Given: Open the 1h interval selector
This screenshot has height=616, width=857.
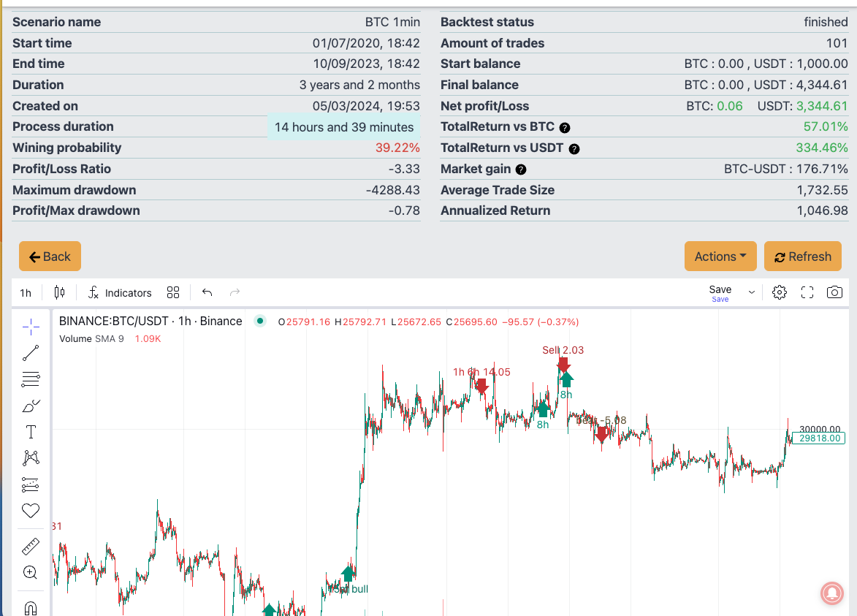Looking at the screenshot, I should point(25,292).
